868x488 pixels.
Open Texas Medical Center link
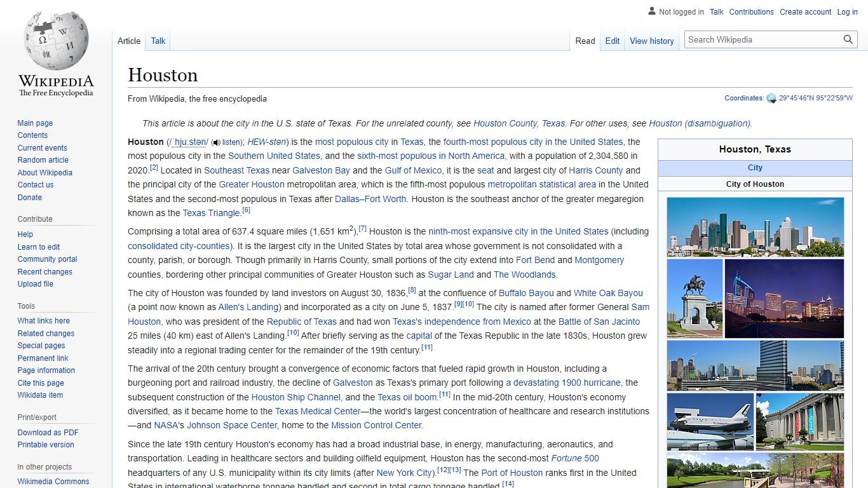pos(318,411)
